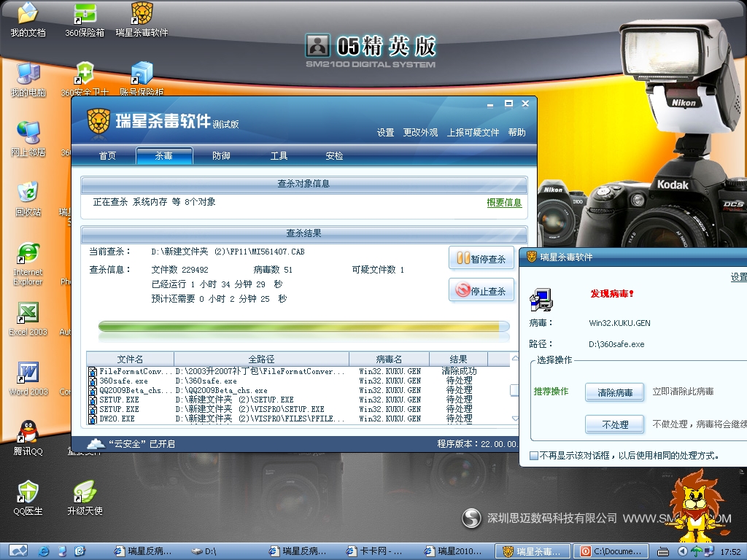This screenshot has height=560, width=747.
Task: Switch to 瑞星2010 taskbar window
Action: 454,551
